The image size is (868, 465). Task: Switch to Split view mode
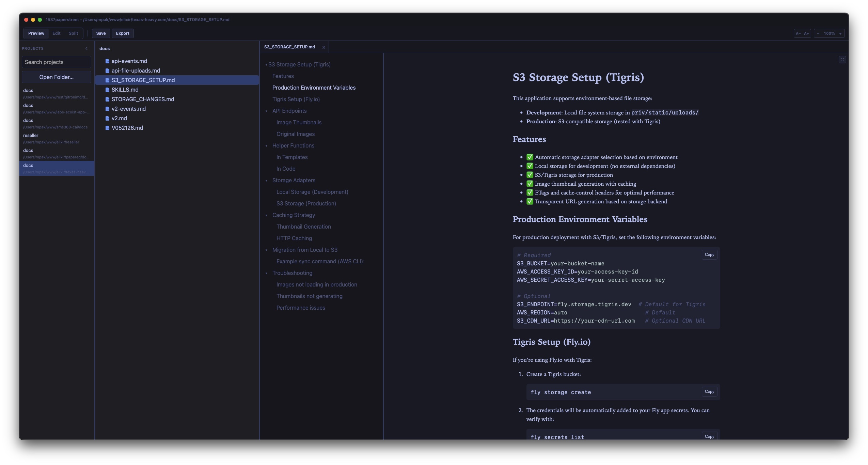click(73, 33)
